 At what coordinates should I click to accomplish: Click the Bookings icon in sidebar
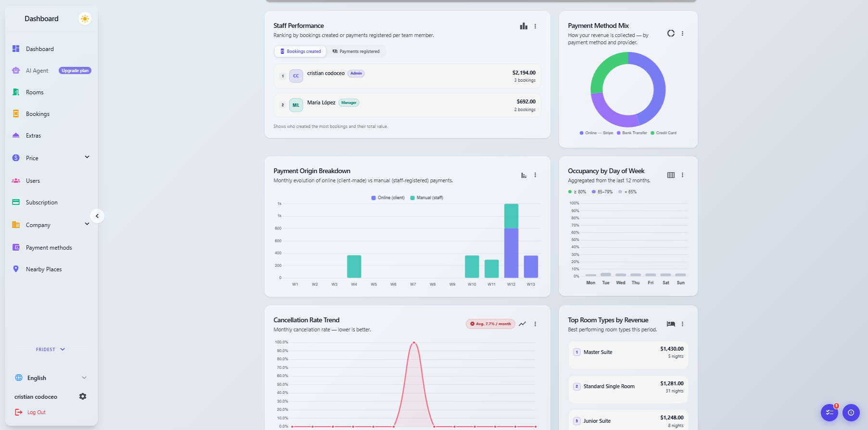pos(16,114)
